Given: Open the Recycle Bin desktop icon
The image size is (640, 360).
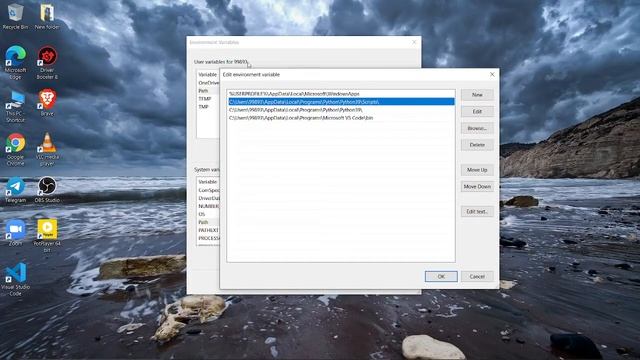Looking at the screenshot, I should 16,16.
